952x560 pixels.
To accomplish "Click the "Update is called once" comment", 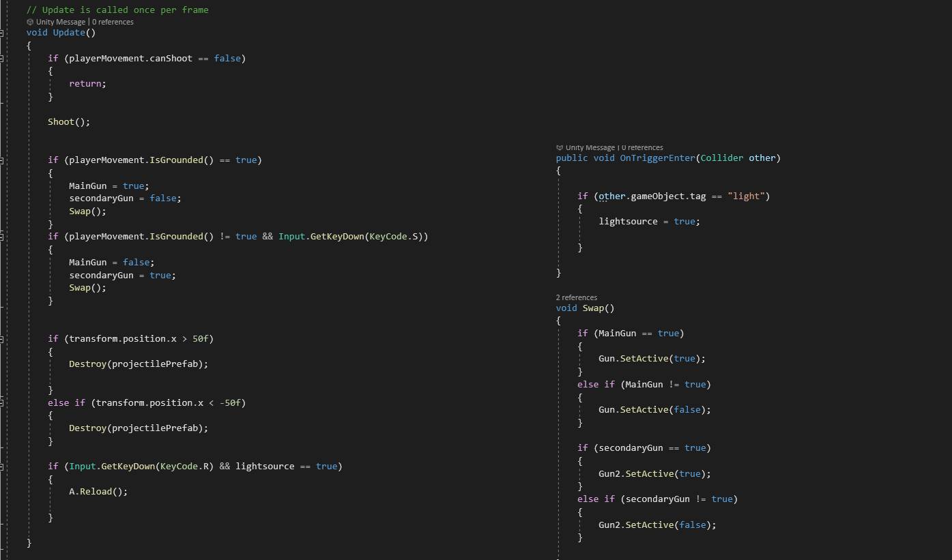I will point(117,10).
